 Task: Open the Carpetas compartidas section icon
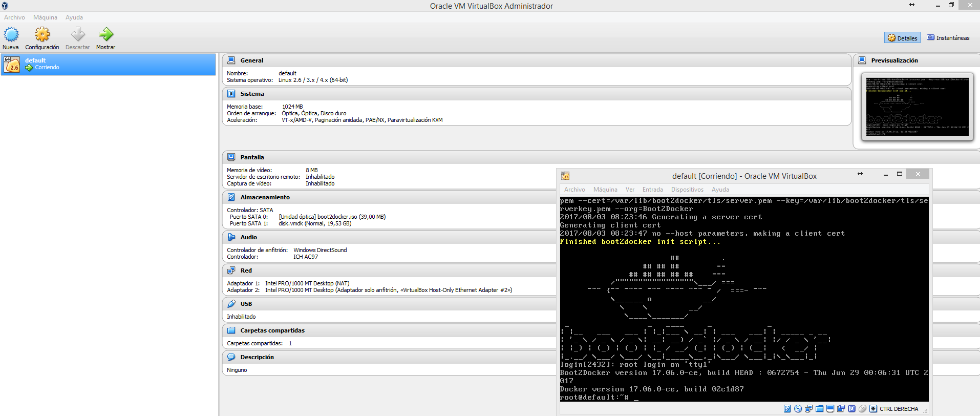pyautogui.click(x=231, y=330)
